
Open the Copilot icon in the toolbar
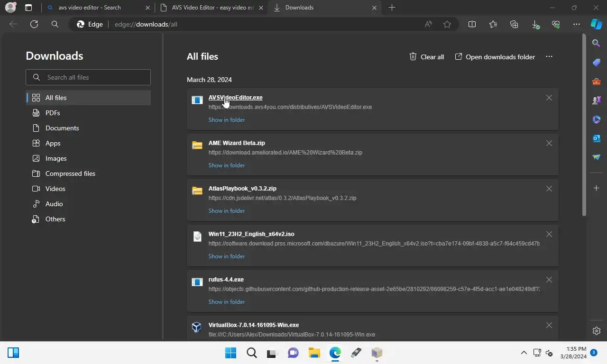(597, 24)
